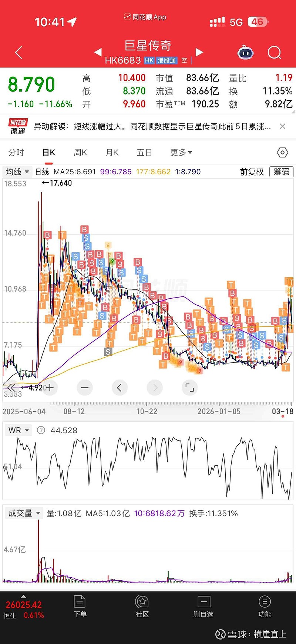The height and width of the screenshot is (644, 296).
Task: Tap the 下单 order button
Action: [x=80, y=607]
